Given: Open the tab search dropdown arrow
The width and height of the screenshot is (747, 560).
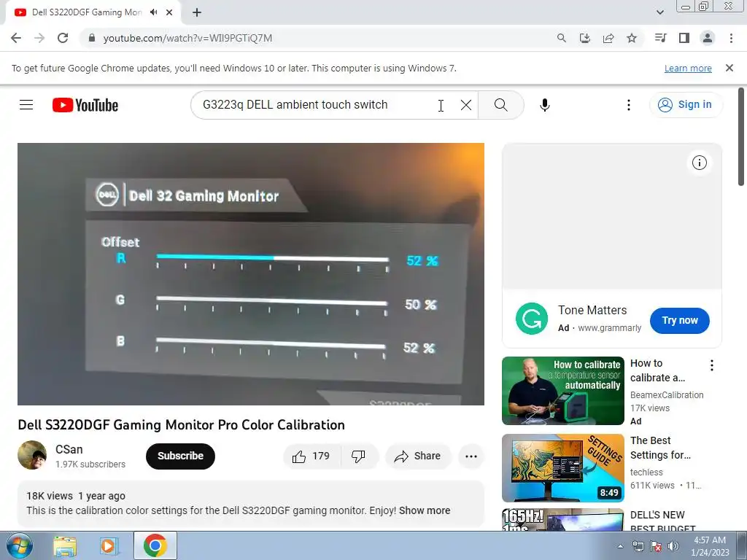Looking at the screenshot, I should click(x=659, y=12).
